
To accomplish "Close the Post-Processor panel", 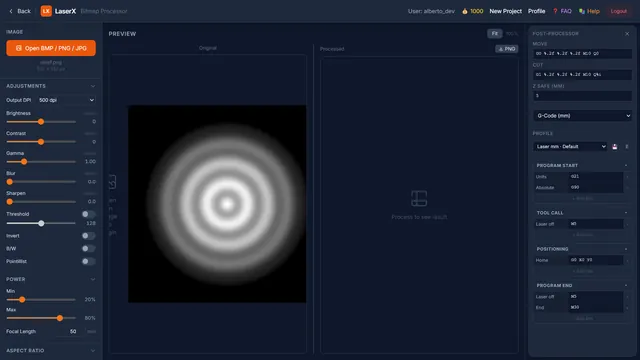I will coord(627,34).
